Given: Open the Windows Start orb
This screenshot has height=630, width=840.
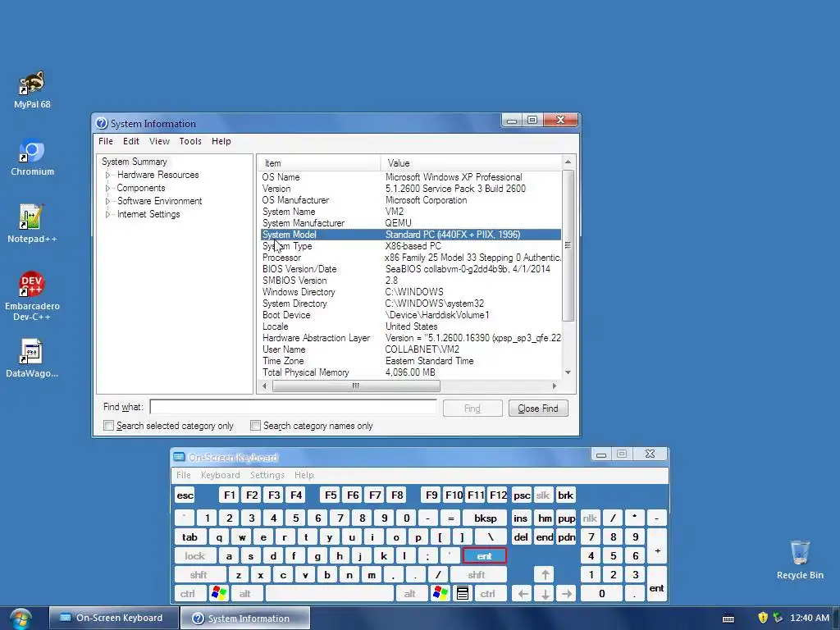Looking at the screenshot, I should pos(20,619).
